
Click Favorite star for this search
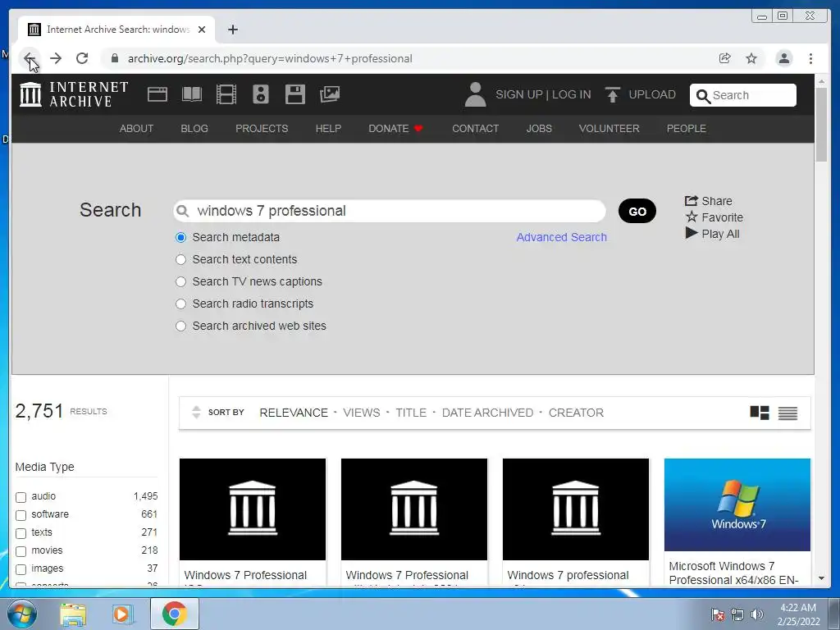(714, 217)
